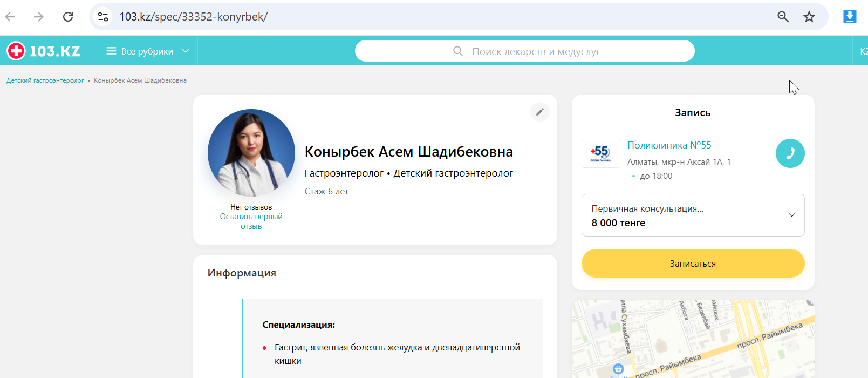The width and height of the screenshot is (868, 378).
Task: Open the Все рубрики menu
Action: click(x=147, y=51)
